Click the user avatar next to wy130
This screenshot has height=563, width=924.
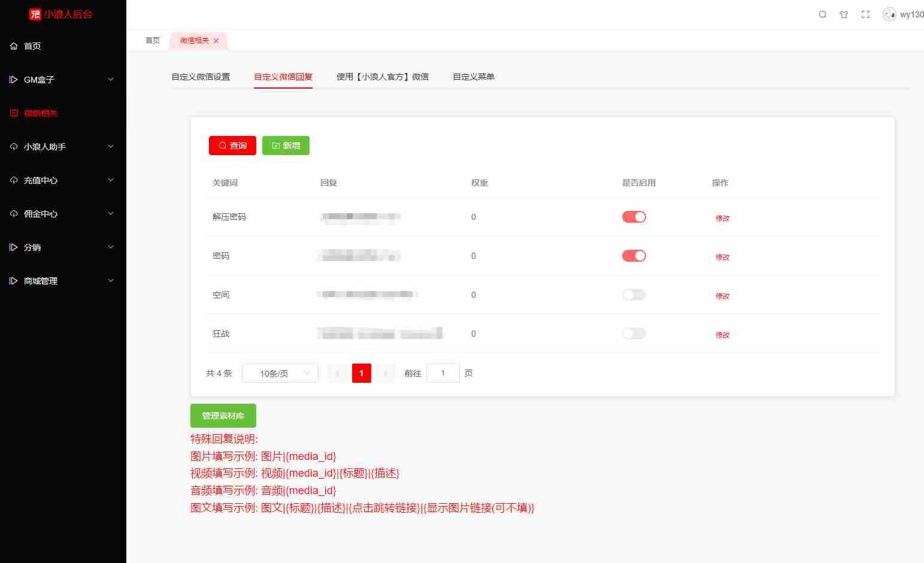pos(889,14)
